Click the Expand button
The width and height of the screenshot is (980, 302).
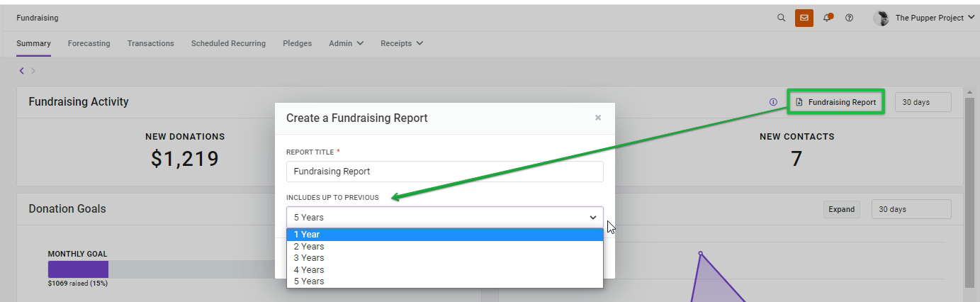pos(841,209)
